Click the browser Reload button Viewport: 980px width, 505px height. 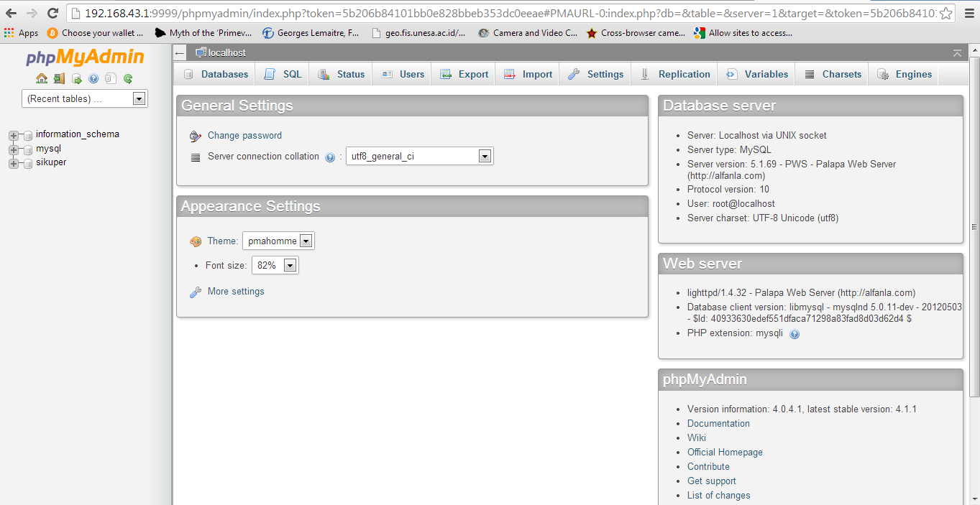coord(52,13)
